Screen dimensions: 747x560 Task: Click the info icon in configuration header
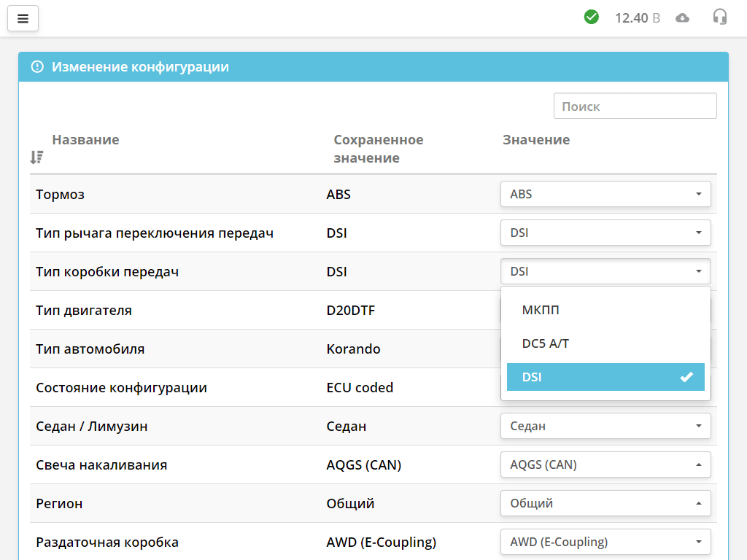pyautogui.click(x=37, y=67)
